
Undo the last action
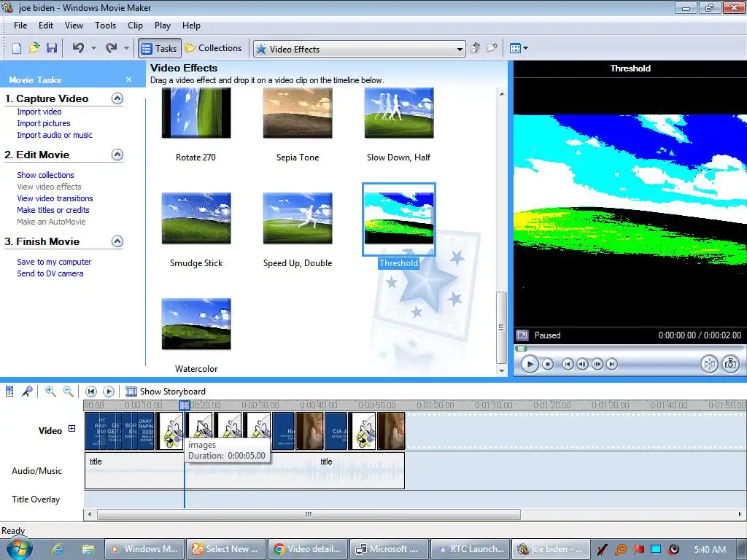[x=78, y=48]
